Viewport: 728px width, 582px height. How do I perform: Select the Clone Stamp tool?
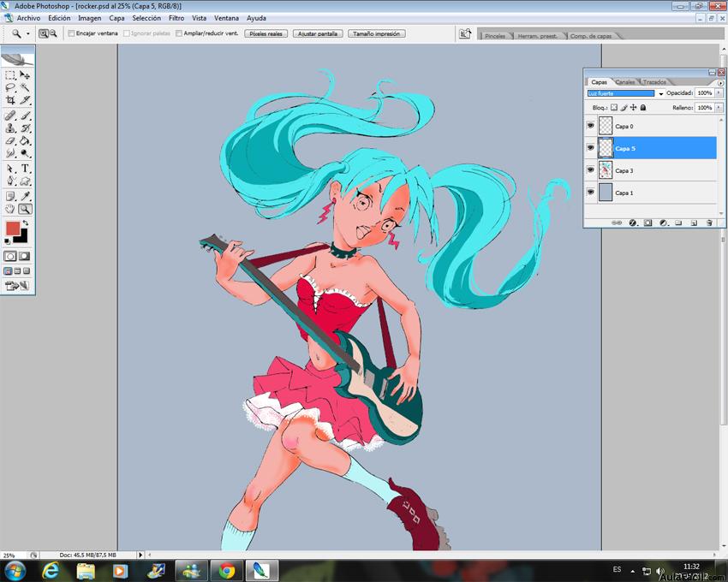click(10, 128)
